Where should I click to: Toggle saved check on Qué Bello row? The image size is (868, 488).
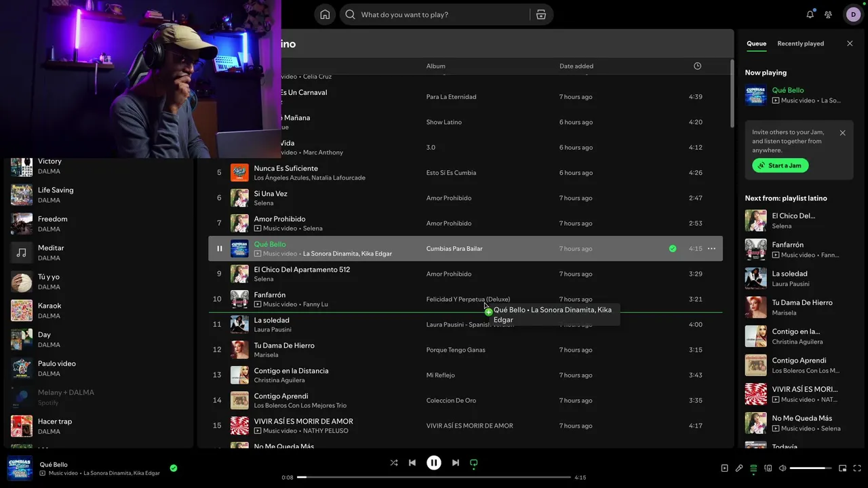pyautogui.click(x=673, y=249)
